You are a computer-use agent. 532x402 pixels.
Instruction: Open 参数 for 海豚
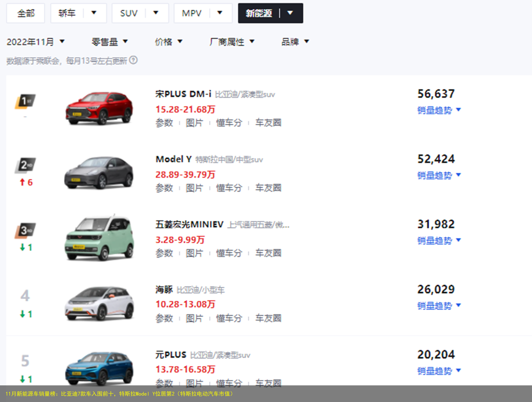pyautogui.click(x=164, y=318)
